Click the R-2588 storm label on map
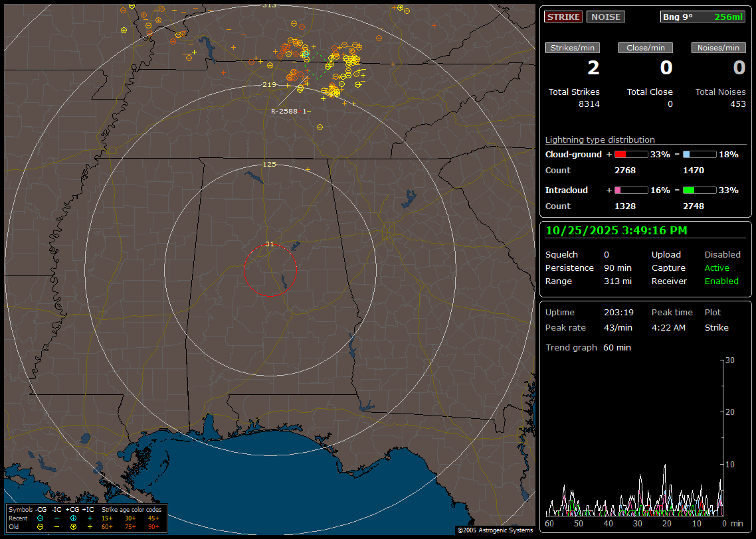 coord(286,111)
